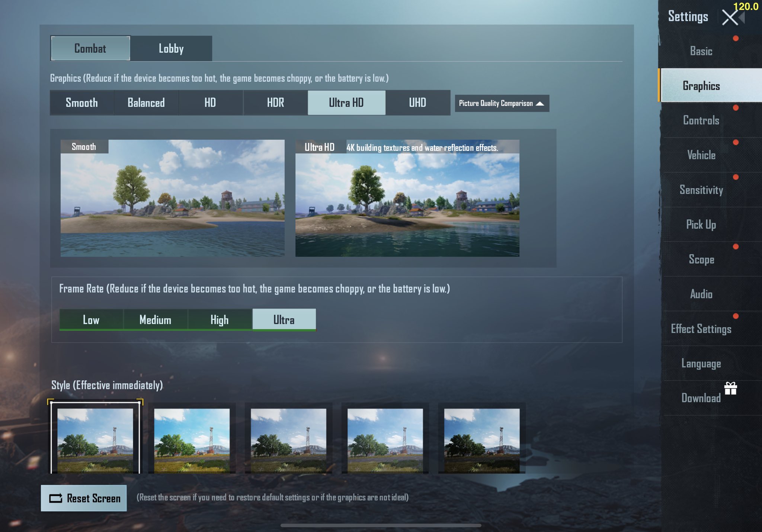Switch to Combat settings tab
The image size is (762, 532).
[x=89, y=48]
